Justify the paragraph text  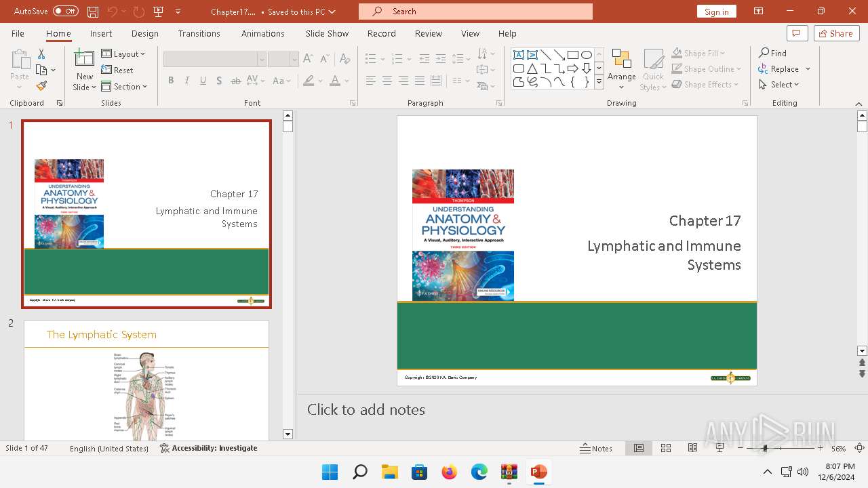(x=420, y=81)
